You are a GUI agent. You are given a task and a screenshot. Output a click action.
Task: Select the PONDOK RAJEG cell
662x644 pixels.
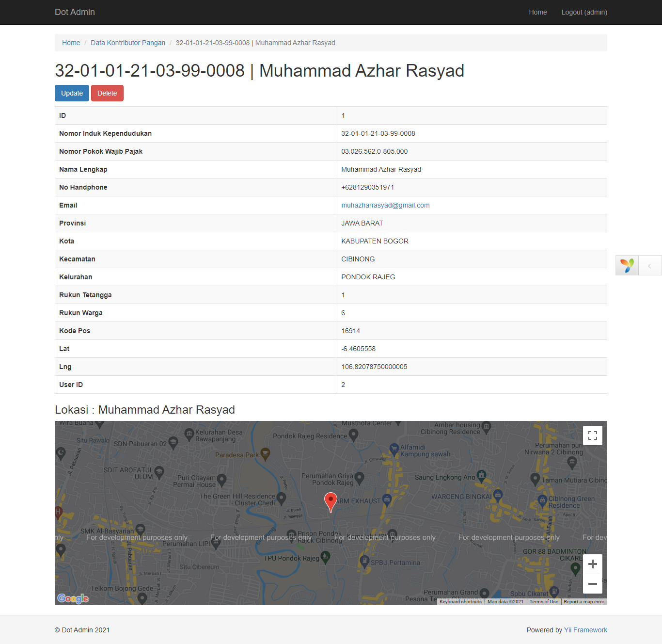(x=472, y=277)
